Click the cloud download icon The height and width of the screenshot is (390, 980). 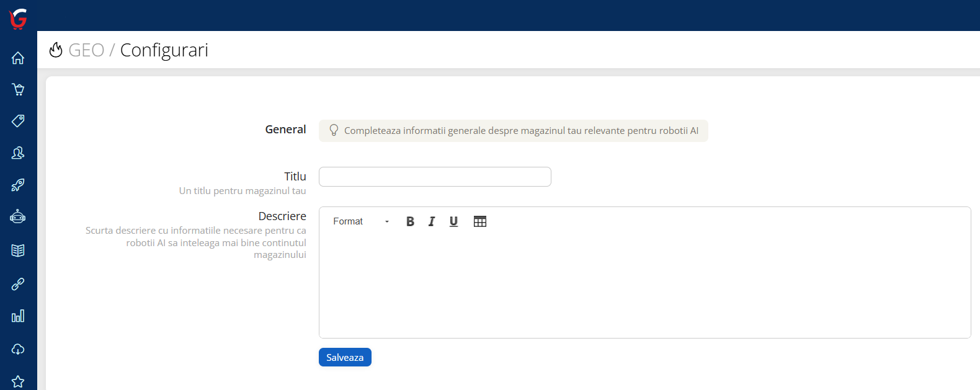pyautogui.click(x=18, y=349)
